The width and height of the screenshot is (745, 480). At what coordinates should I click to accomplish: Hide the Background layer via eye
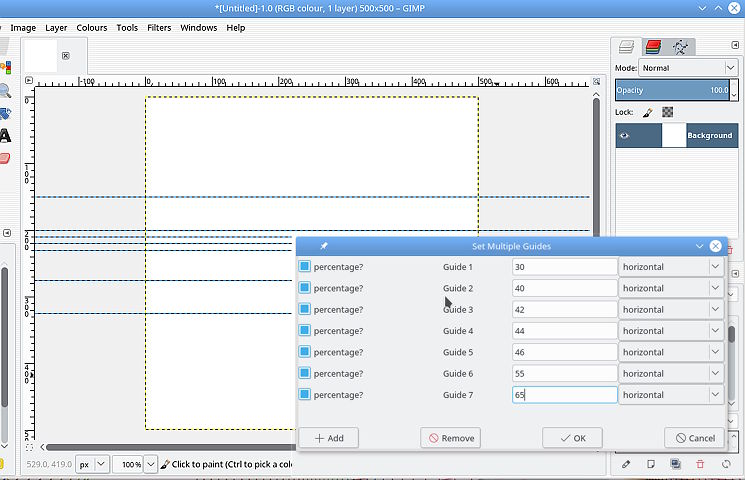624,135
